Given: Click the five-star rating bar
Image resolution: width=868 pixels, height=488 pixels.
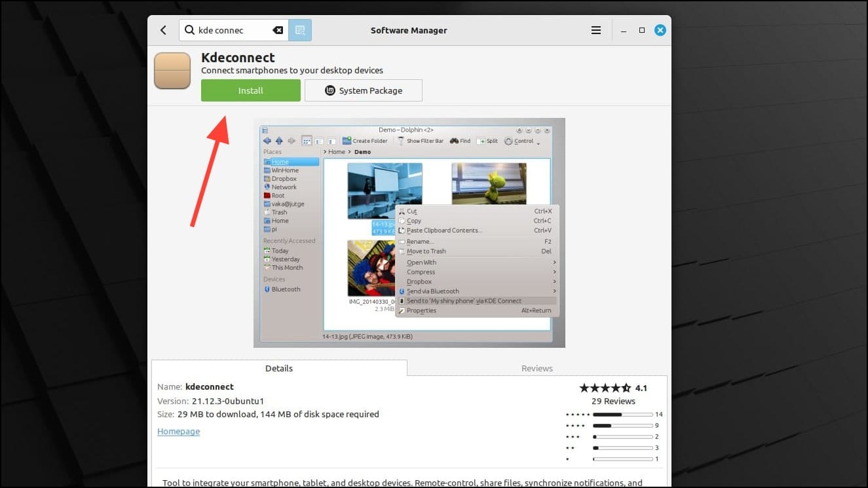Looking at the screenshot, I should tap(623, 415).
